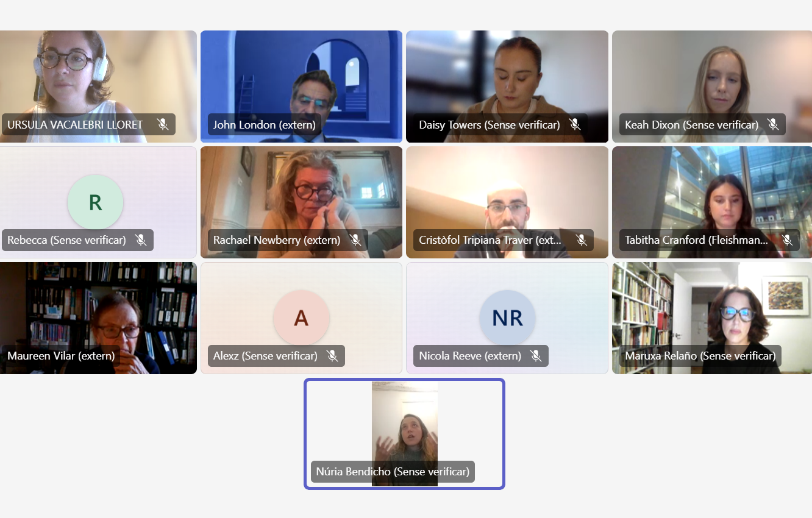Image resolution: width=812 pixels, height=518 pixels.
Task: Click John London (extern) name label
Action: click(x=264, y=124)
